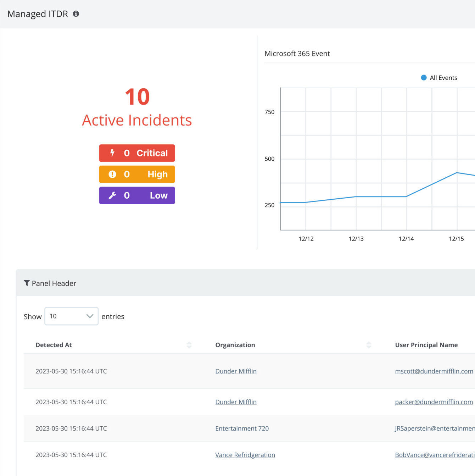Toggle the All Events legend dot

click(424, 78)
